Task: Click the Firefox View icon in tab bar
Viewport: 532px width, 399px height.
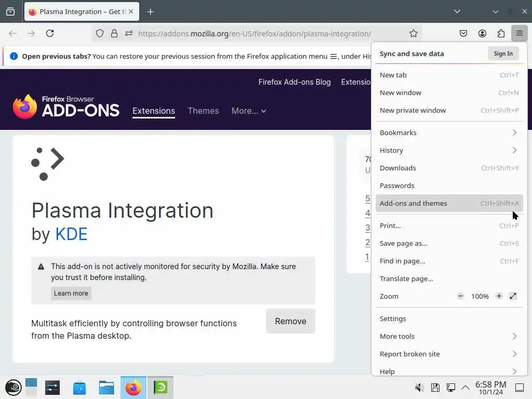Action: click(10, 11)
